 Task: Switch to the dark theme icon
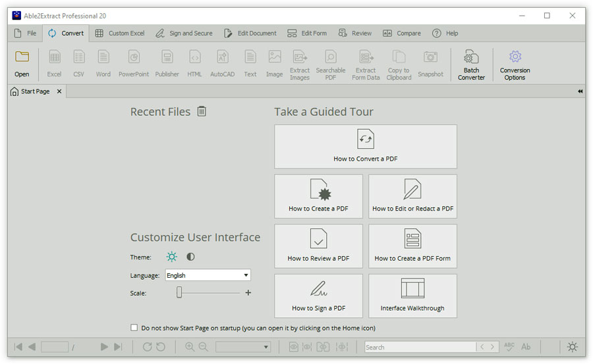pyautogui.click(x=190, y=257)
